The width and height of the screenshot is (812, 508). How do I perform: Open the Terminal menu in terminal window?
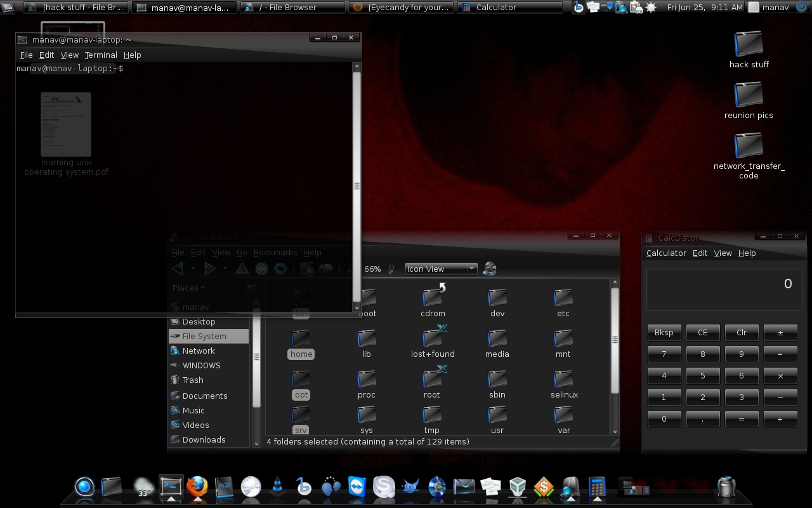101,55
